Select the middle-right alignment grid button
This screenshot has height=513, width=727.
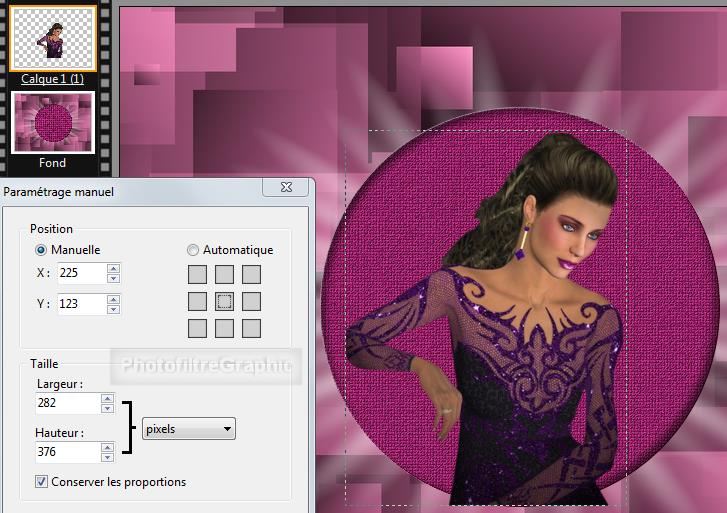(252, 301)
